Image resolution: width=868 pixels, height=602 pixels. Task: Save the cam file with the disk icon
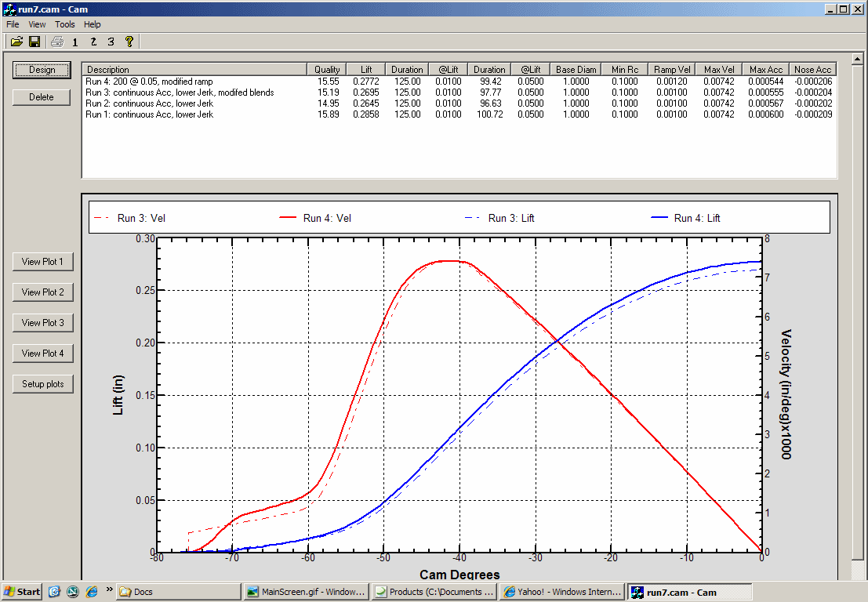coord(35,42)
